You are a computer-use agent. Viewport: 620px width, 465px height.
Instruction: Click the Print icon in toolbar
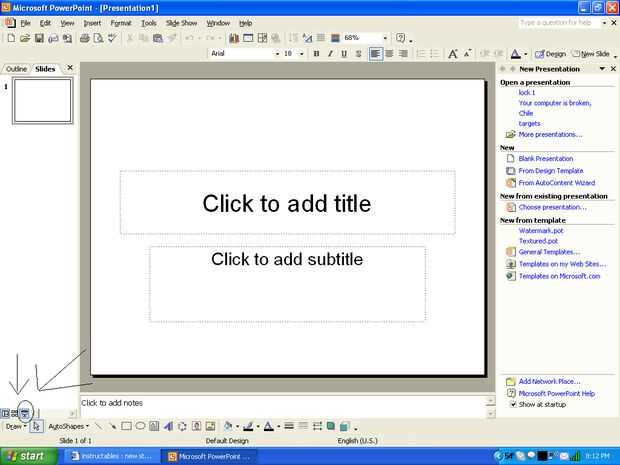pyautogui.click(x=85, y=38)
